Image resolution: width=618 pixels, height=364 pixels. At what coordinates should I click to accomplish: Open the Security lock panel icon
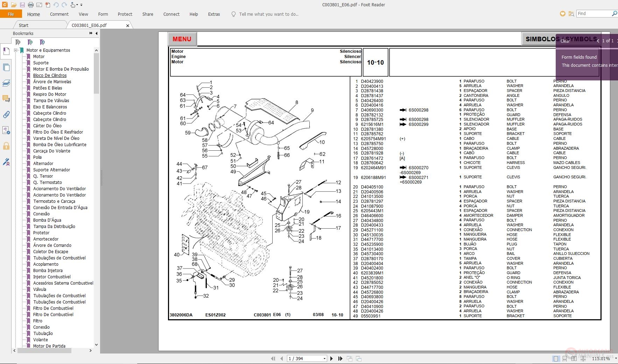(x=6, y=146)
